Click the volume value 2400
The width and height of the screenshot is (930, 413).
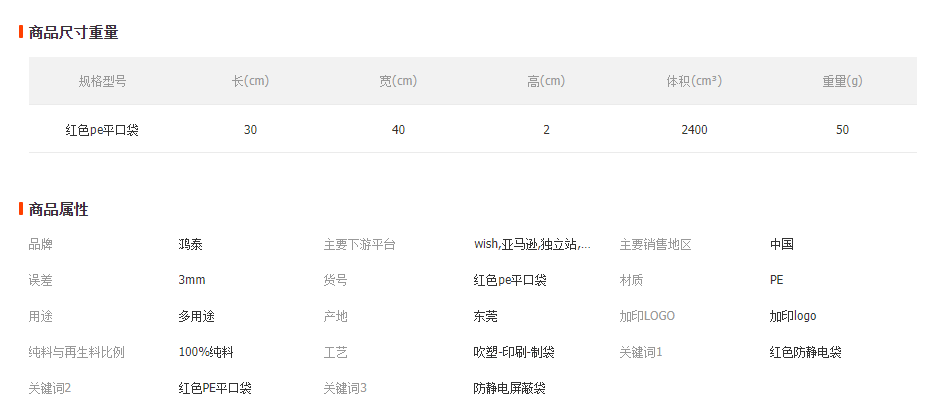coord(694,130)
